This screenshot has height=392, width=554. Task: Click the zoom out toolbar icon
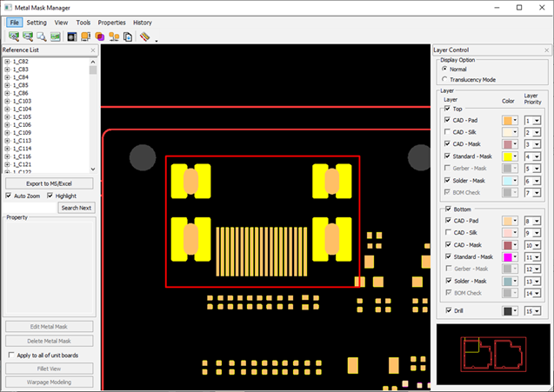(x=27, y=37)
